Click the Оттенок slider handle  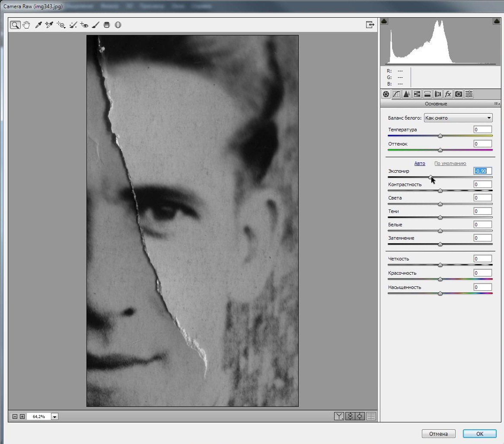440,150
